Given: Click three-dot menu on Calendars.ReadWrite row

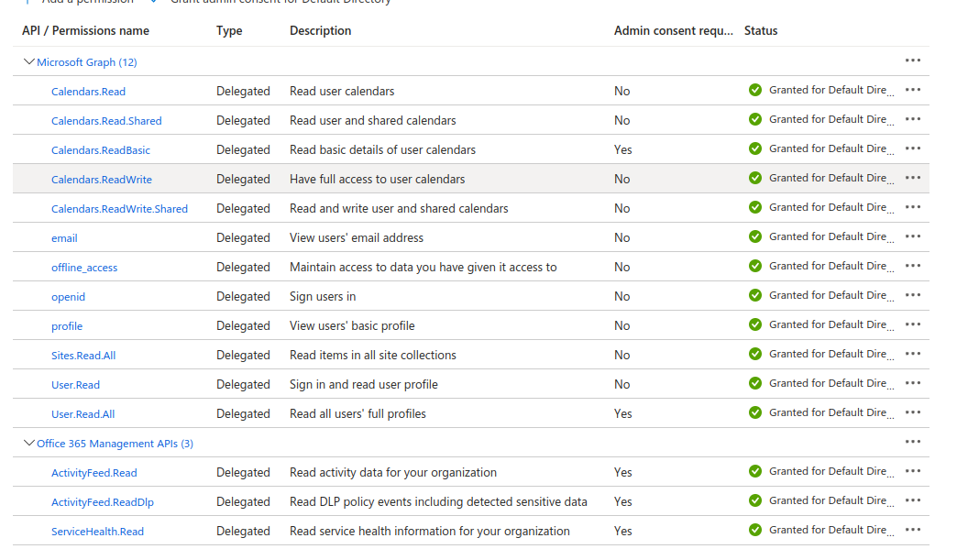Looking at the screenshot, I should (912, 178).
